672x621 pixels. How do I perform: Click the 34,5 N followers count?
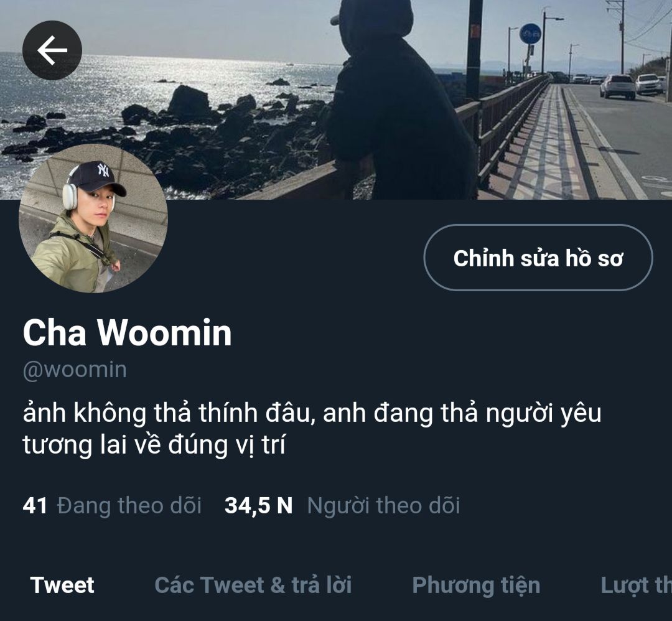click(x=258, y=506)
